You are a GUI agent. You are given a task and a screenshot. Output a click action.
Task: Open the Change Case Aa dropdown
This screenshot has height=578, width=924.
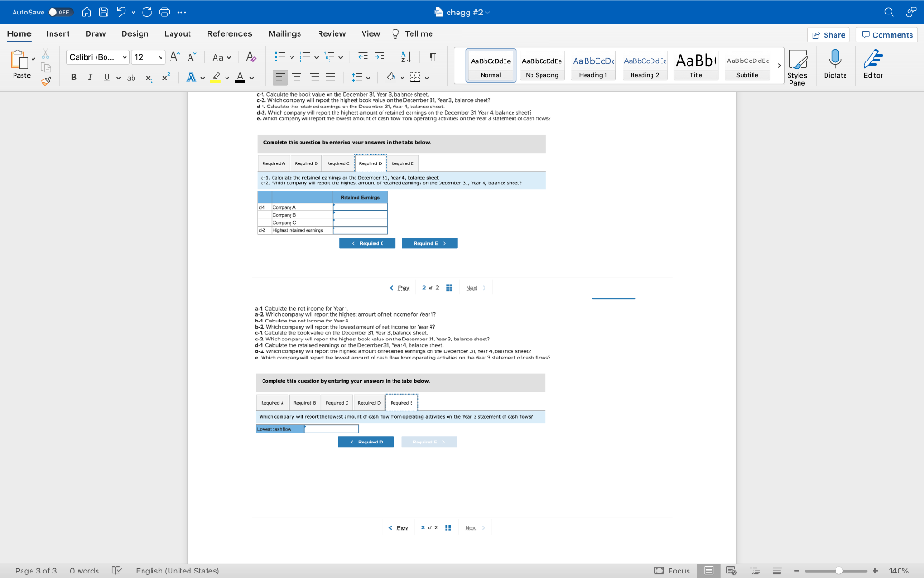222,57
